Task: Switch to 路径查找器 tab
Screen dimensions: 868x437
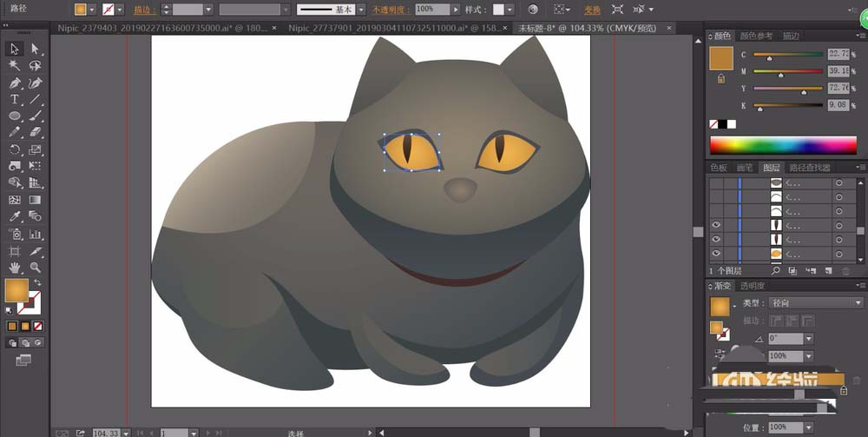Action: click(x=810, y=168)
